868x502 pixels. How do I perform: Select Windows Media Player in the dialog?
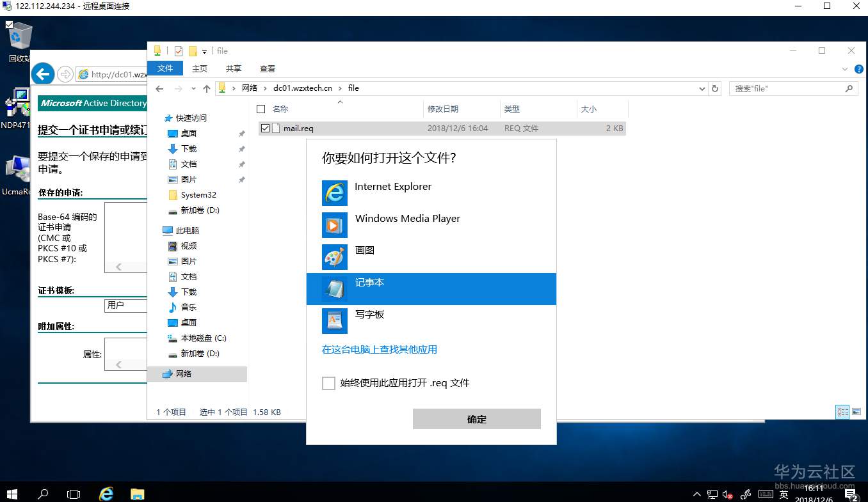click(407, 218)
